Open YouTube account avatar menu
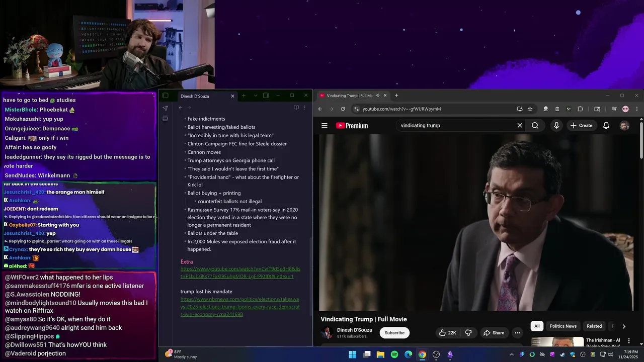The width and height of the screenshot is (644, 362). click(624, 126)
